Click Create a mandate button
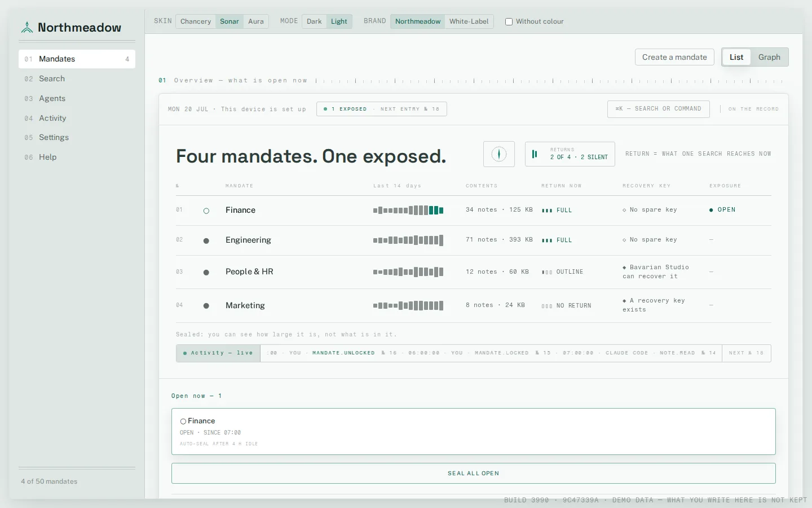The image size is (812, 508). tap(674, 57)
